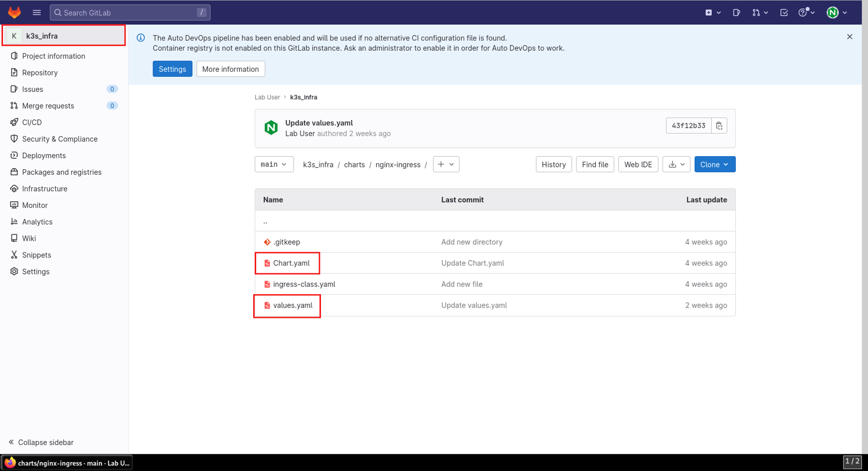The height and width of the screenshot is (471, 868).
Task: Click Collapse sidebar
Action: [x=41, y=442]
